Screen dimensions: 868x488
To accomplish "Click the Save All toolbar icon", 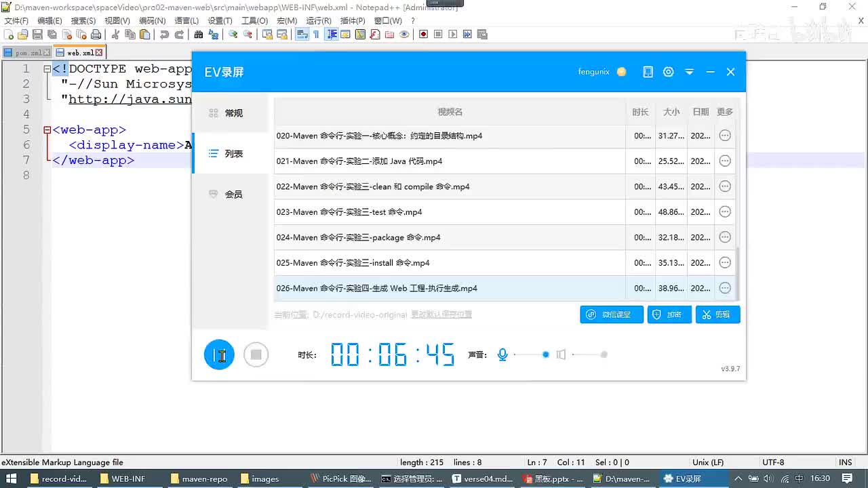I will [52, 35].
